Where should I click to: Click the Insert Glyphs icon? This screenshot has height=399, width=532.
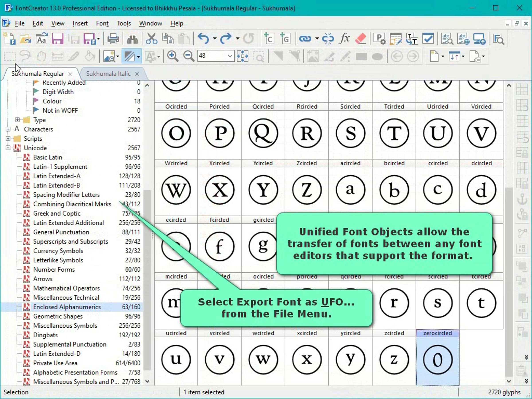click(x=285, y=39)
